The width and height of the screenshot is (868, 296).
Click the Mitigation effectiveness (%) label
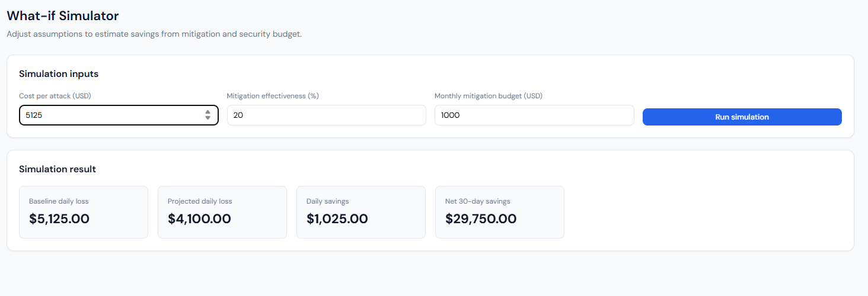coord(273,96)
